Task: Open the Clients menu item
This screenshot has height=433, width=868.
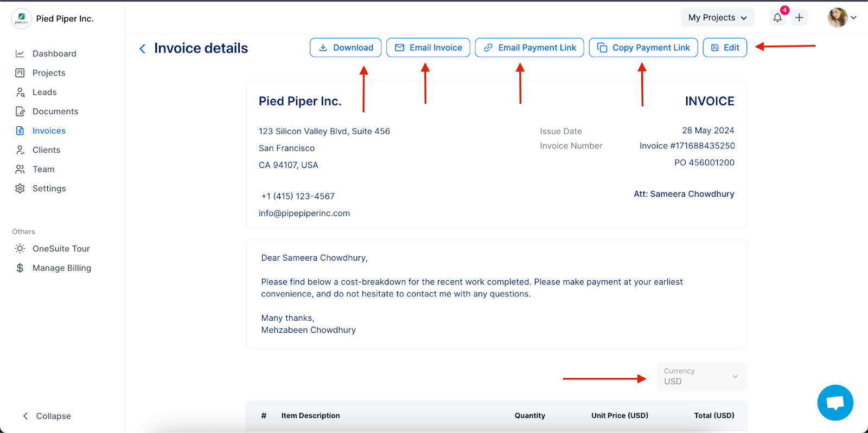Action: [46, 150]
